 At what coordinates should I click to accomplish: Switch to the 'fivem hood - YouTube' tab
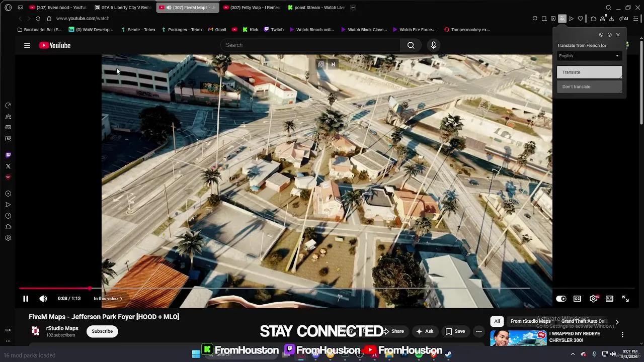58,8
